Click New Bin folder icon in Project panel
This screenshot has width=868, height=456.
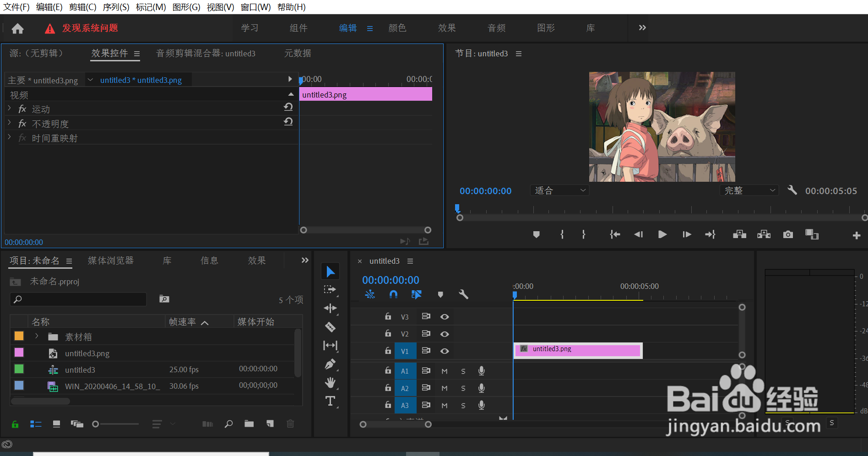pos(249,424)
